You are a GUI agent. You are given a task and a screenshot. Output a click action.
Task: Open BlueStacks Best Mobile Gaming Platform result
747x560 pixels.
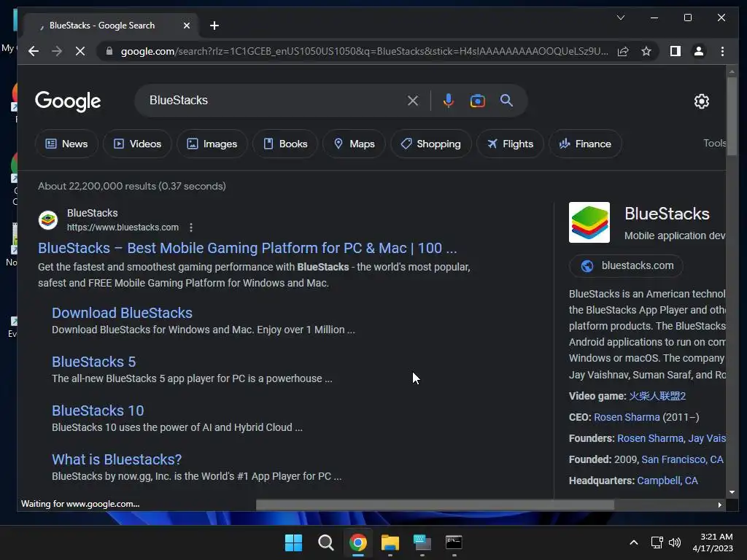click(247, 248)
